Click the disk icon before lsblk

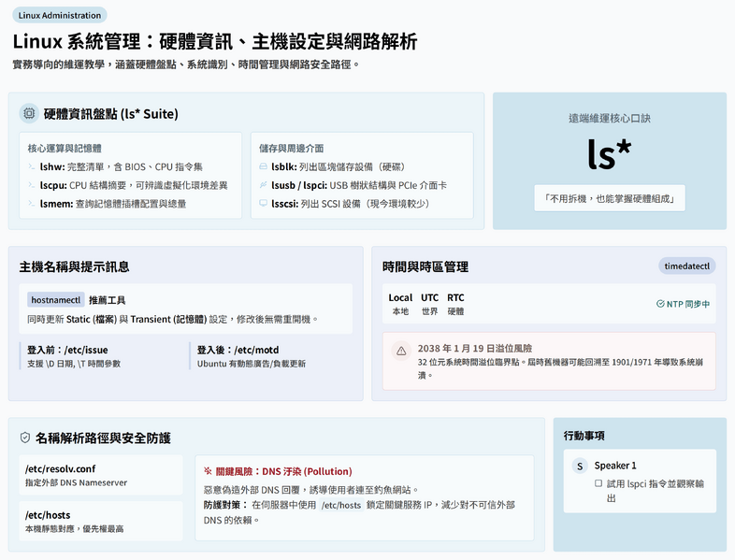pos(264,166)
